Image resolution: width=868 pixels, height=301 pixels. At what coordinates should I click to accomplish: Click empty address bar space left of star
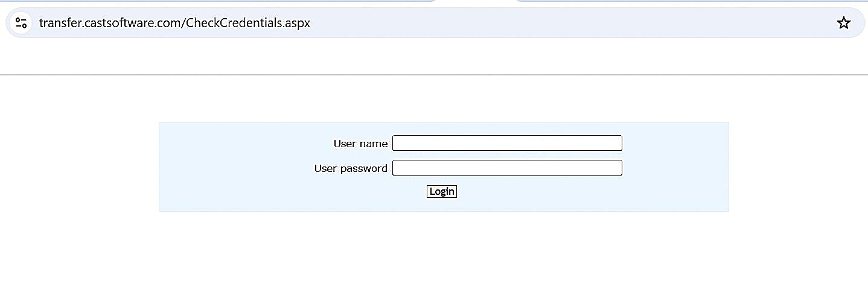pyautogui.click(x=573, y=23)
